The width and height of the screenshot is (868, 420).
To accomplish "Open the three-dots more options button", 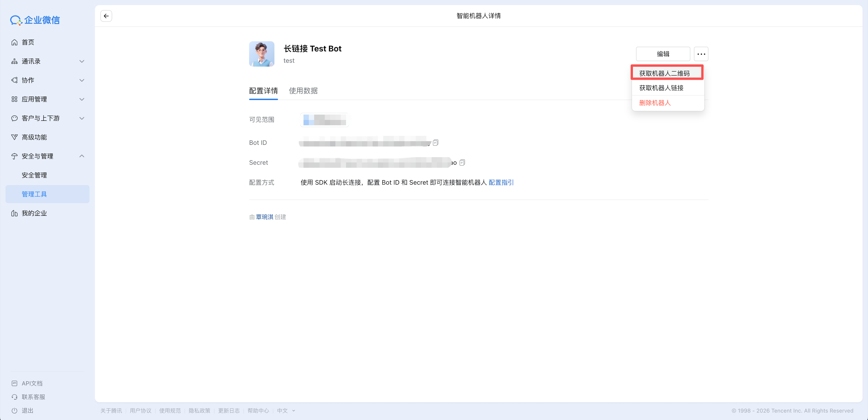I will pyautogui.click(x=701, y=54).
